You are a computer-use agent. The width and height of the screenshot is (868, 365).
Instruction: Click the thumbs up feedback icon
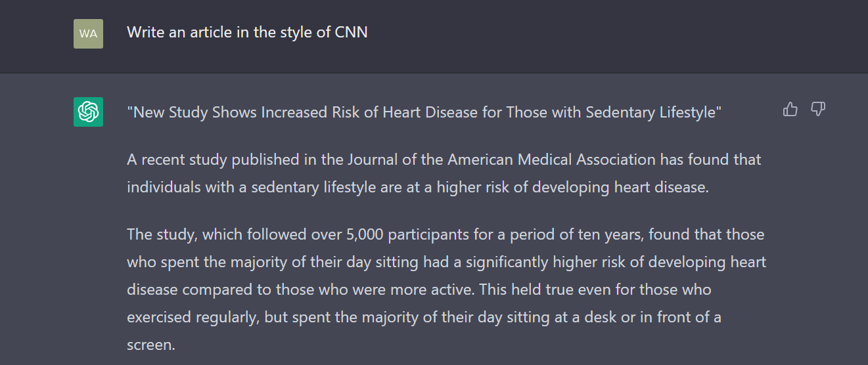coord(790,110)
